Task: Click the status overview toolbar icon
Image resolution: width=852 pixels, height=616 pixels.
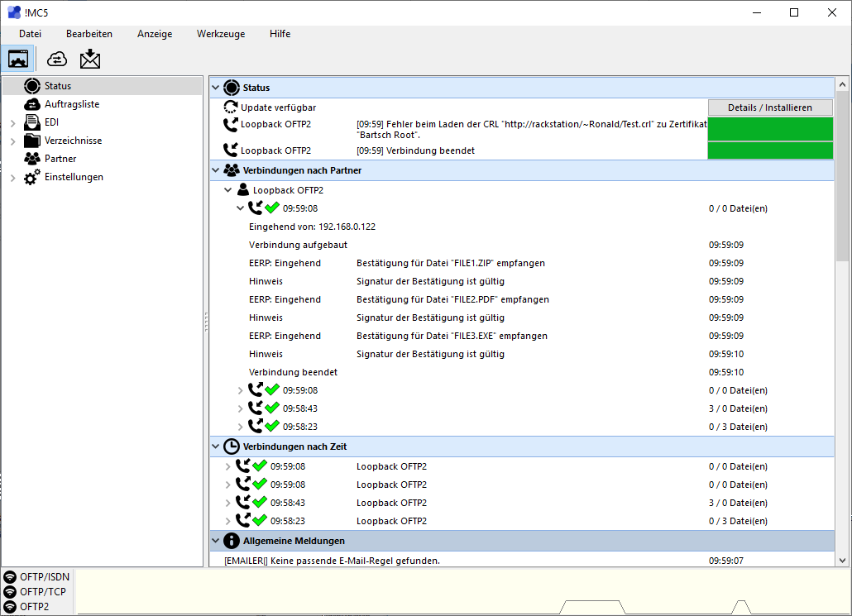Action: click(18, 59)
